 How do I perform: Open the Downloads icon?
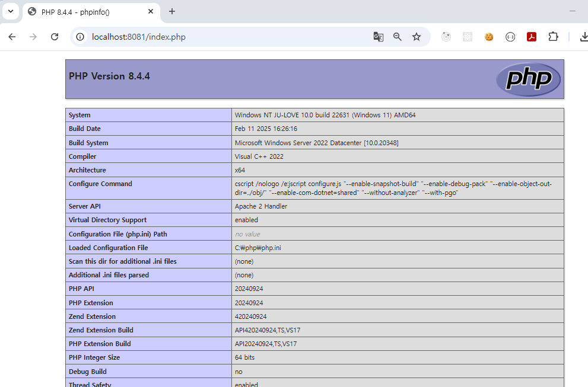584,36
